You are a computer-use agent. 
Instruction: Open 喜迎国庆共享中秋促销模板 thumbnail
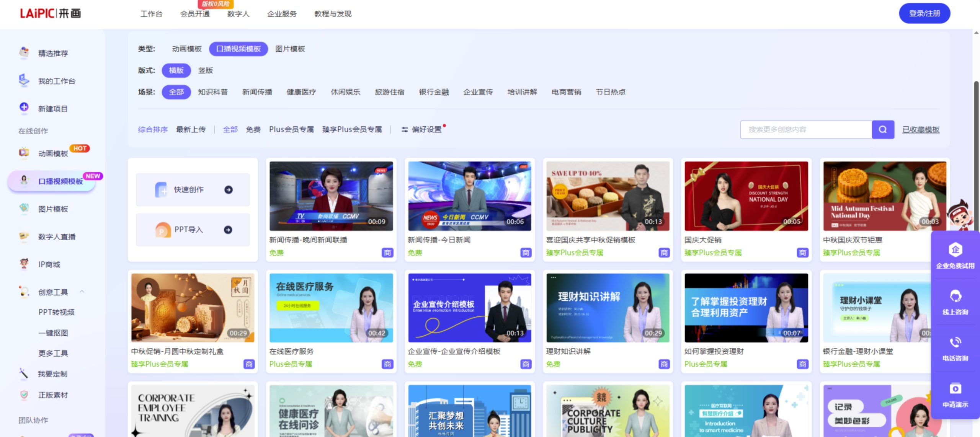point(608,196)
